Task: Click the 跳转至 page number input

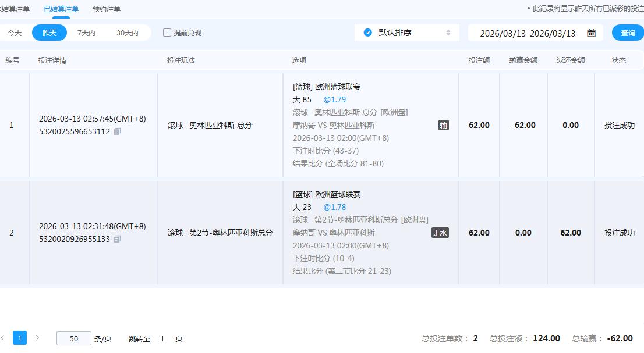Action: 162,338
